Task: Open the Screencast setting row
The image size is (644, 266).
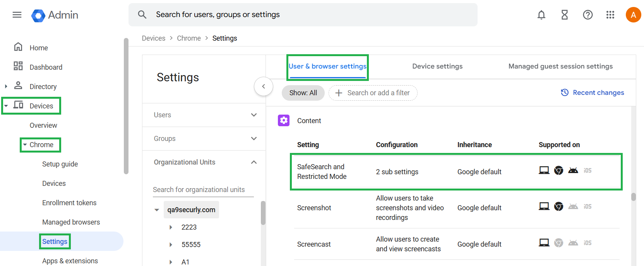Action: coord(457,244)
